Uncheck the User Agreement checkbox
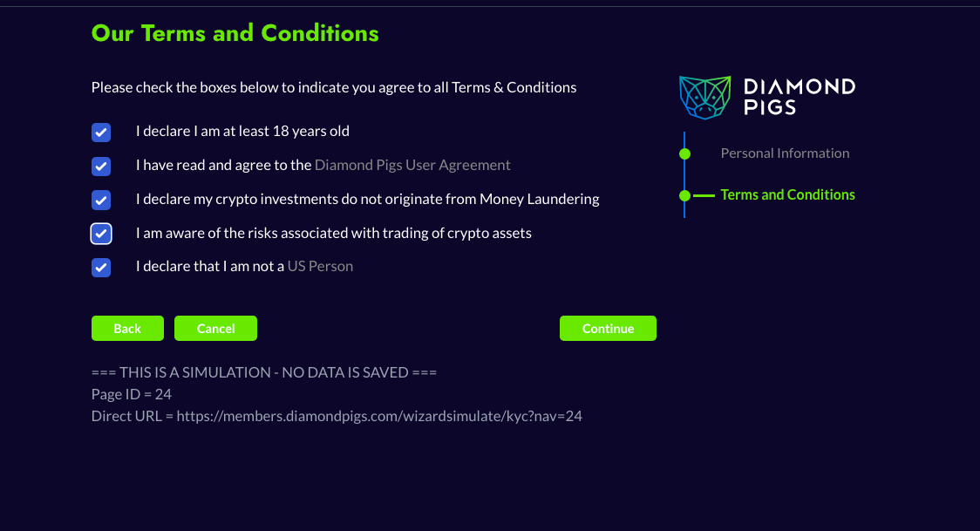The height and width of the screenshot is (531, 980). 101,166
